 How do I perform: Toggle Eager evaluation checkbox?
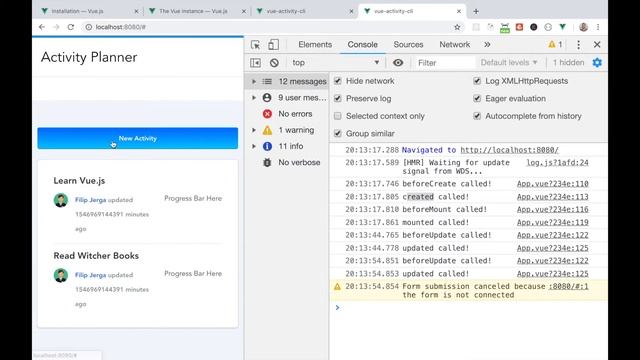point(477,98)
